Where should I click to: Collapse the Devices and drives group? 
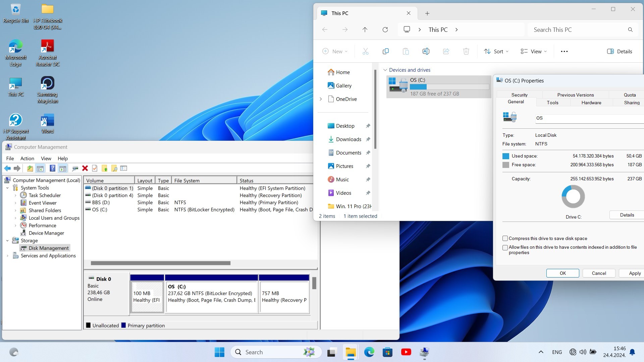tap(385, 70)
